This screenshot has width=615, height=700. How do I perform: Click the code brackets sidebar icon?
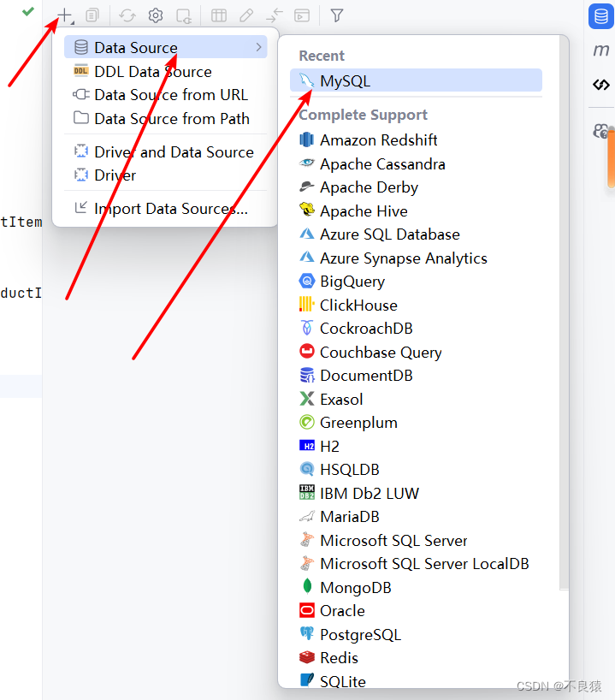(x=600, y=84)
